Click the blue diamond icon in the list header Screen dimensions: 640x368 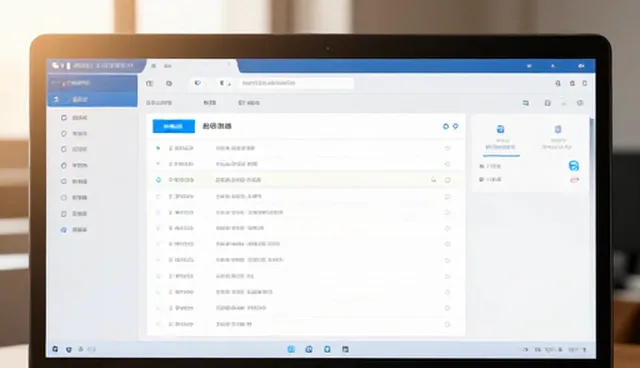(456, 126)
